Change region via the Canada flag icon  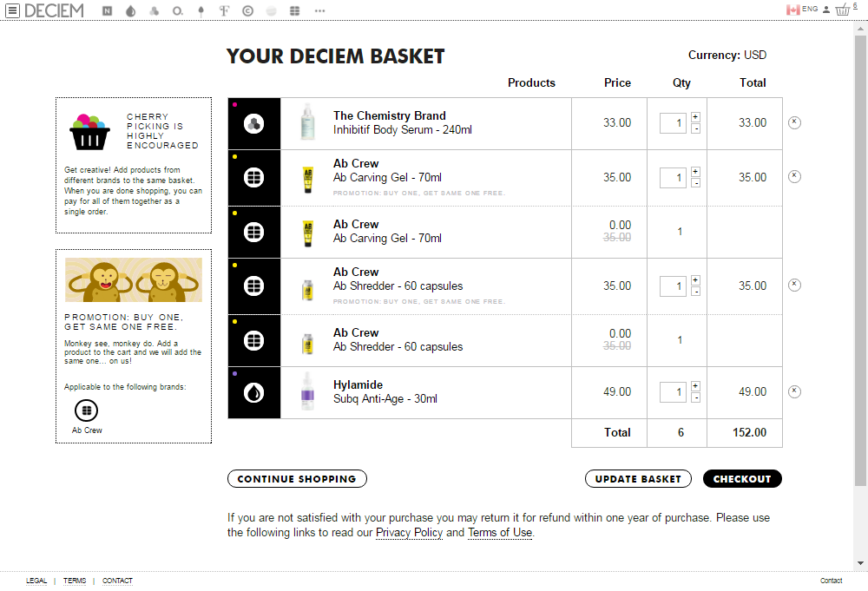tap(792, 10)
